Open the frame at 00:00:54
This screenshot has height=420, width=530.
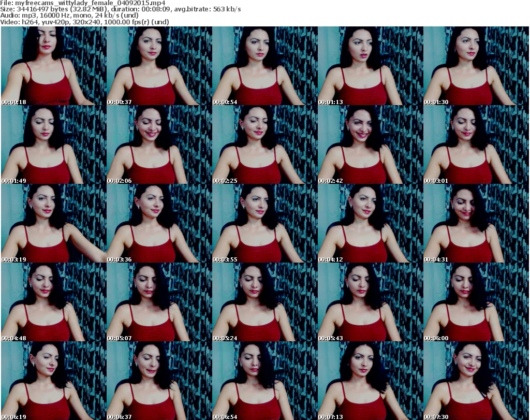click(264, 66)
